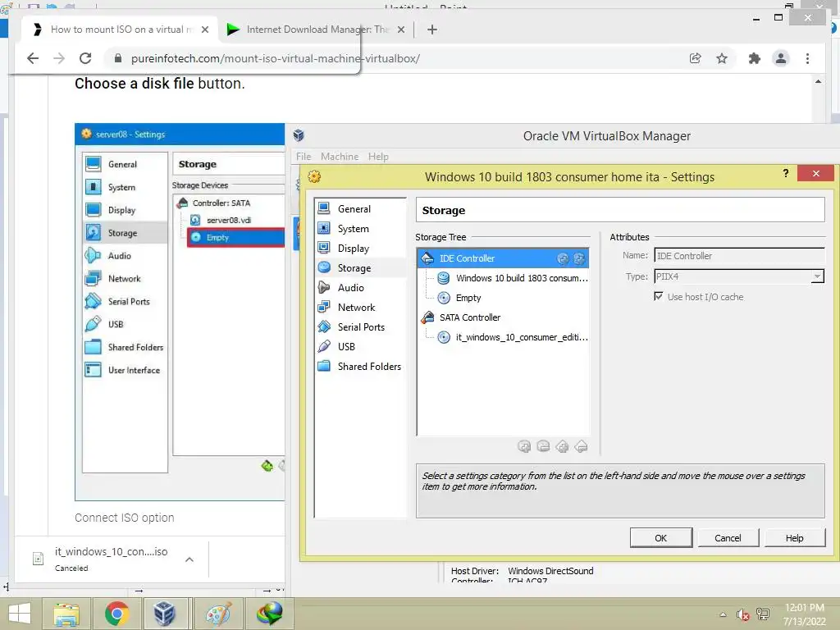The image size is (840, 630).
Task: Click Help button in Settings dialog
Action: [794, 538]
